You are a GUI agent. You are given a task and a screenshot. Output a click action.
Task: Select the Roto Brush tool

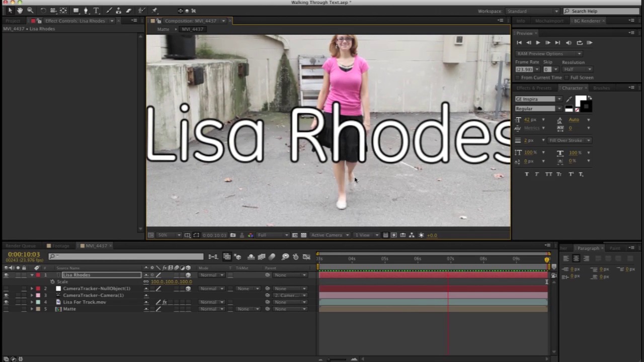point(141,11)
